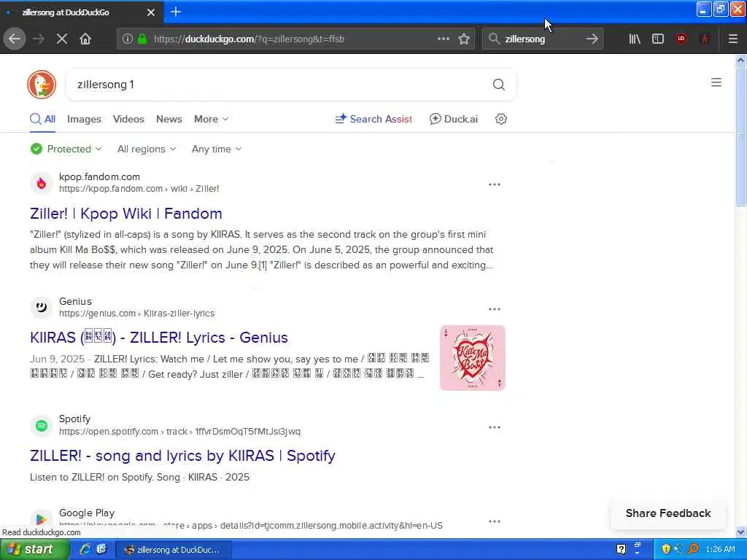The height and width of the screenshot is (560, 747).
Task: Close the zillersong at DuckDuckGo tab
Action: [x=151, y=12]
